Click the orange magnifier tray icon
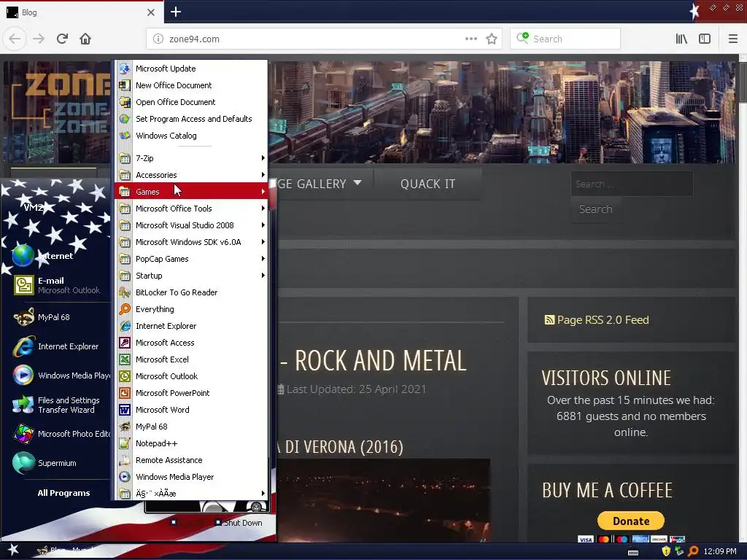This screenshot has height=560, width=747. click(x=693, y=551)
